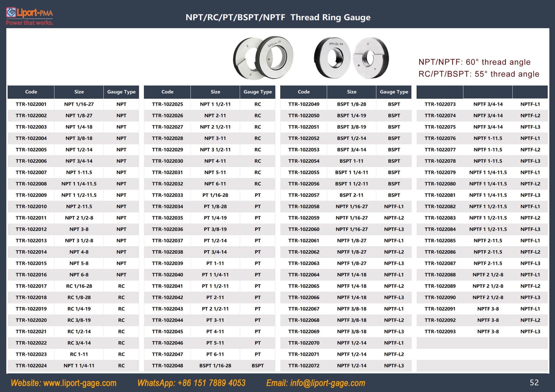The width and height of the screenshot is (555, 392).
Task: Click page number 52
Action: pyautogui.click(x=534, y=382)
